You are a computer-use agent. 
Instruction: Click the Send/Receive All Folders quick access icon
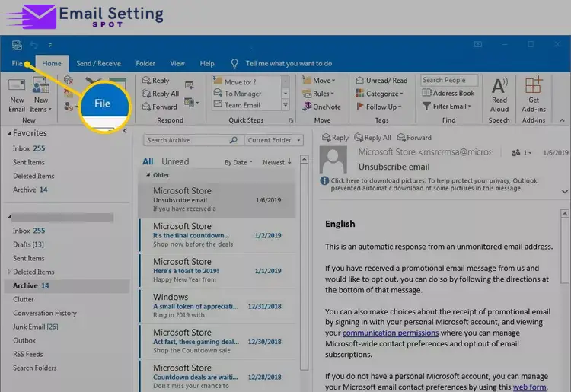click(x=17, y=45)
